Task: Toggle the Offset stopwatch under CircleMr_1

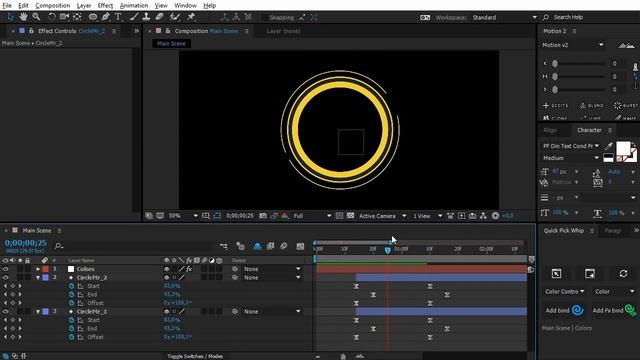Action: (x=71, y=337)
